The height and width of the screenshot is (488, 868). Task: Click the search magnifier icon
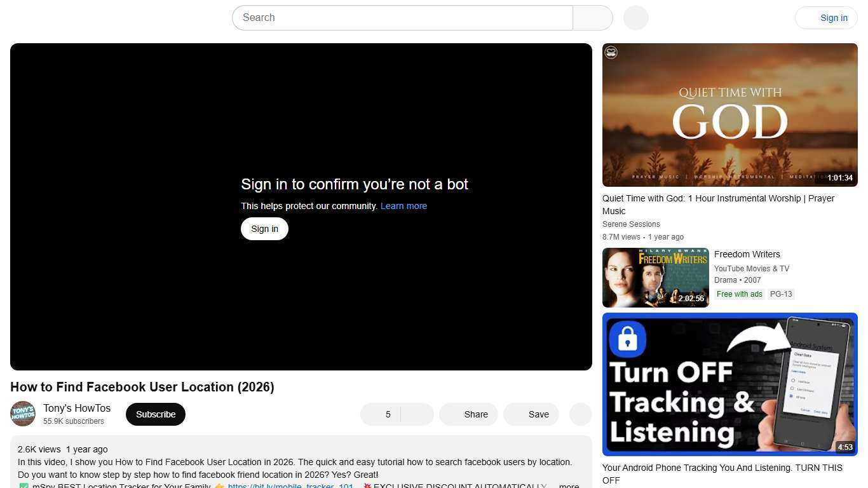[x=592, y=17]
